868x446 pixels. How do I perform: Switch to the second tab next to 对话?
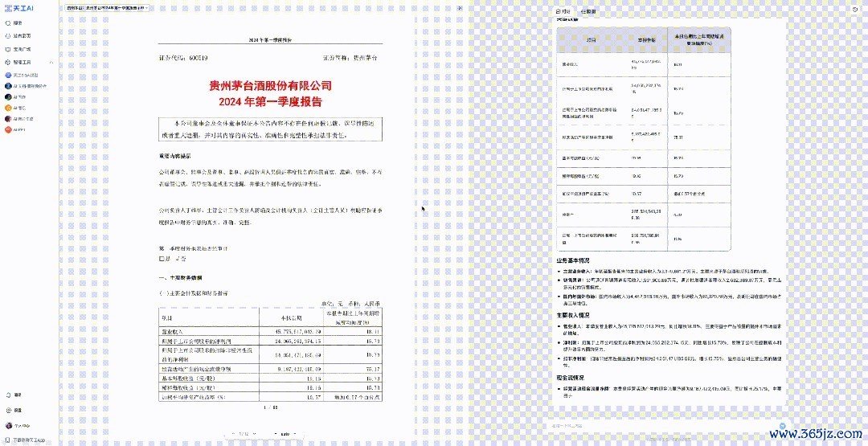588,11
